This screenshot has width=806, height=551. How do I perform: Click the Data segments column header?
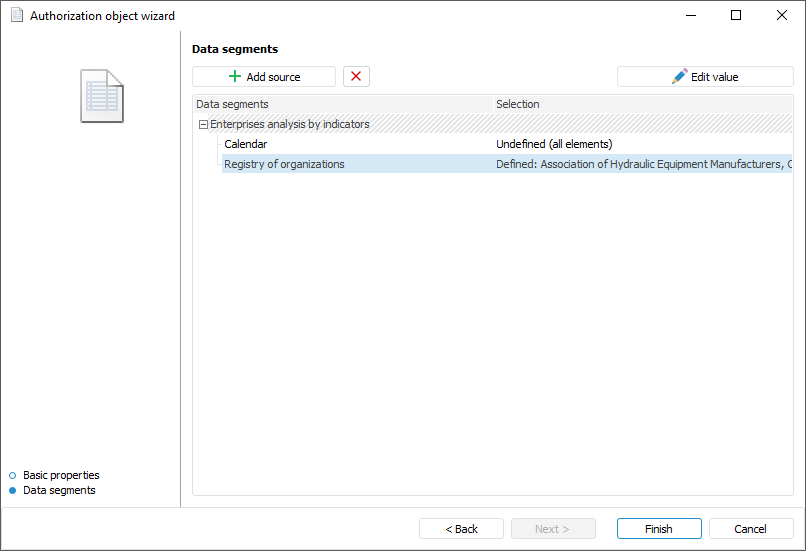point(232,104)
